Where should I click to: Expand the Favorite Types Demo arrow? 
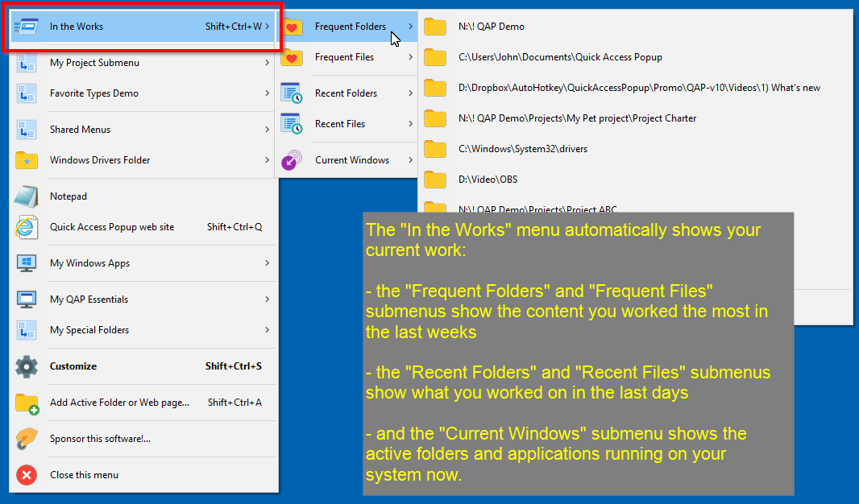pos(268,93)
